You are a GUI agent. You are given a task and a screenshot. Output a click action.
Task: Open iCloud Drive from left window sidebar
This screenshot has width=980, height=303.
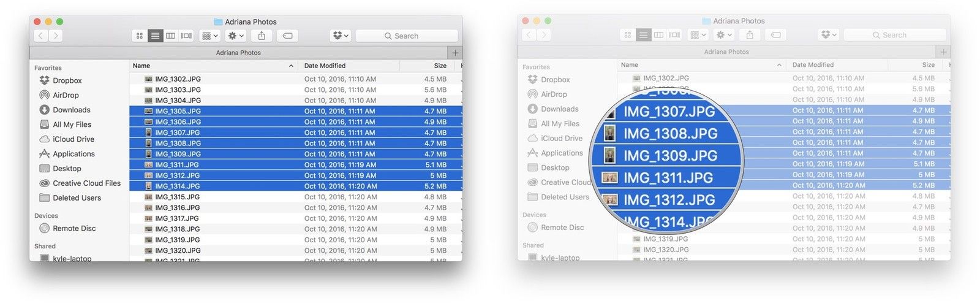pyautogui.click(x=73, y=139)
